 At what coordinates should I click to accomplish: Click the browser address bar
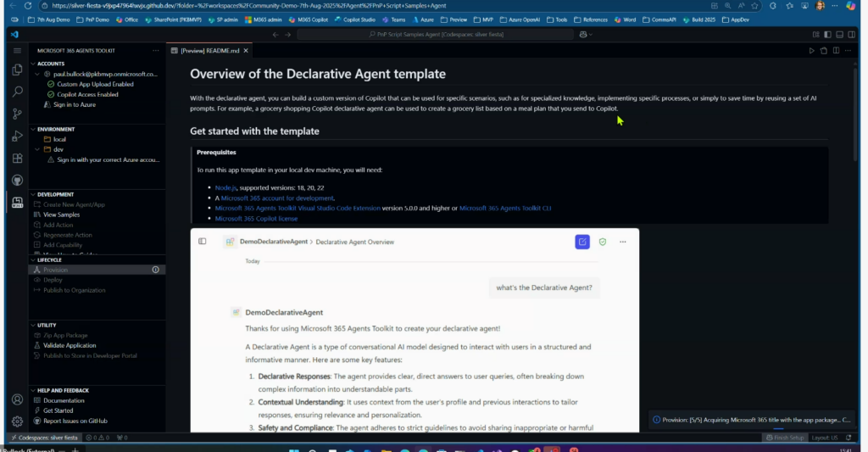pyautogui.click(x=376, y=6)
